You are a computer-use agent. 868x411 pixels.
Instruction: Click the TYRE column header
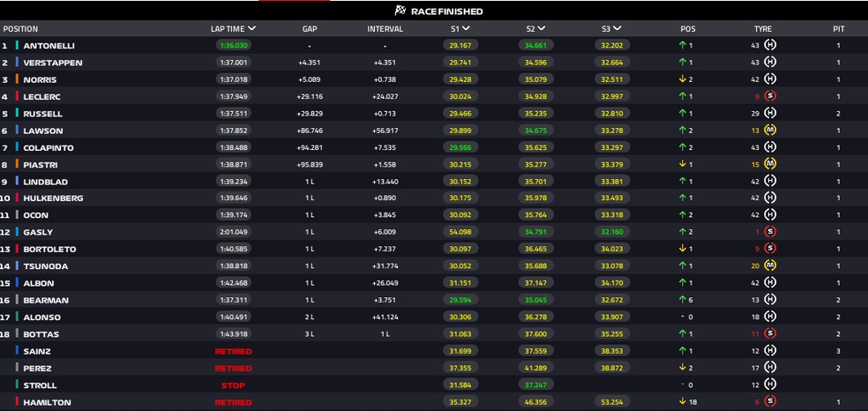coord(762,29)
